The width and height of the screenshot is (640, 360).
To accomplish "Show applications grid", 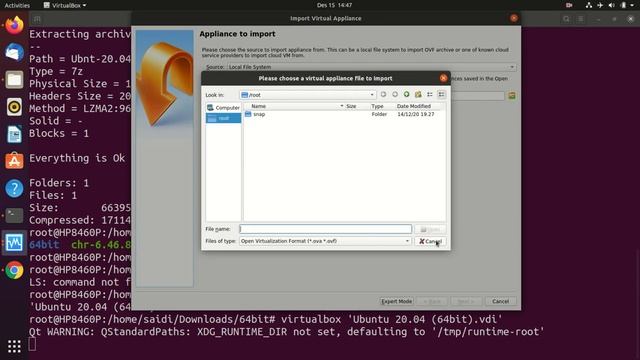I will (x=14, y=347).
